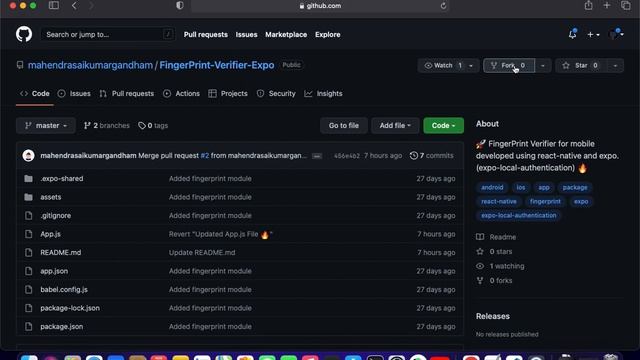Screen dimensions: 640x360
Task: Click the Safari sidebar toggle icon
Action: (x=53, y=6)
